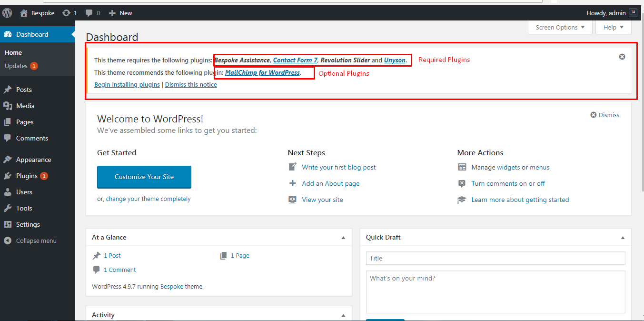Click Add an About page link

tap(331, 183)
